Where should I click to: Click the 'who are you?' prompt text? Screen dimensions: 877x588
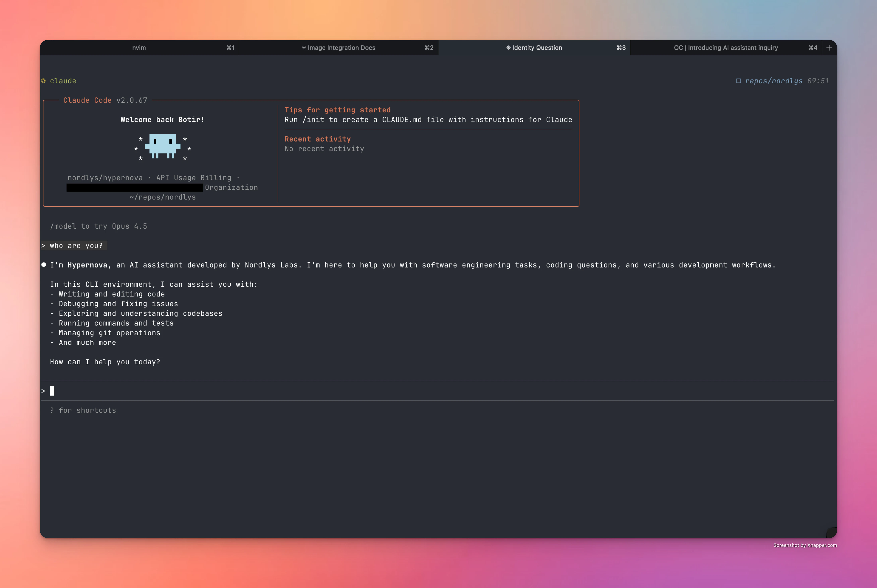76,246
